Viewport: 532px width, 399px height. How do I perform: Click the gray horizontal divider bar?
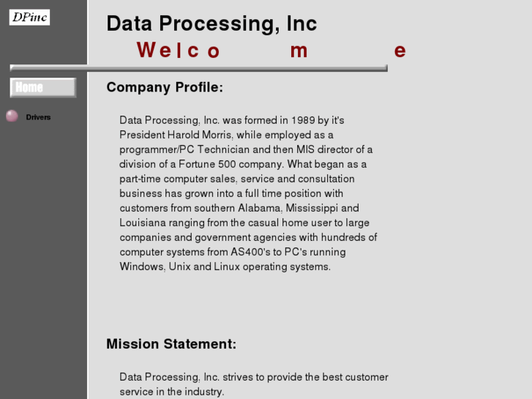199,69
